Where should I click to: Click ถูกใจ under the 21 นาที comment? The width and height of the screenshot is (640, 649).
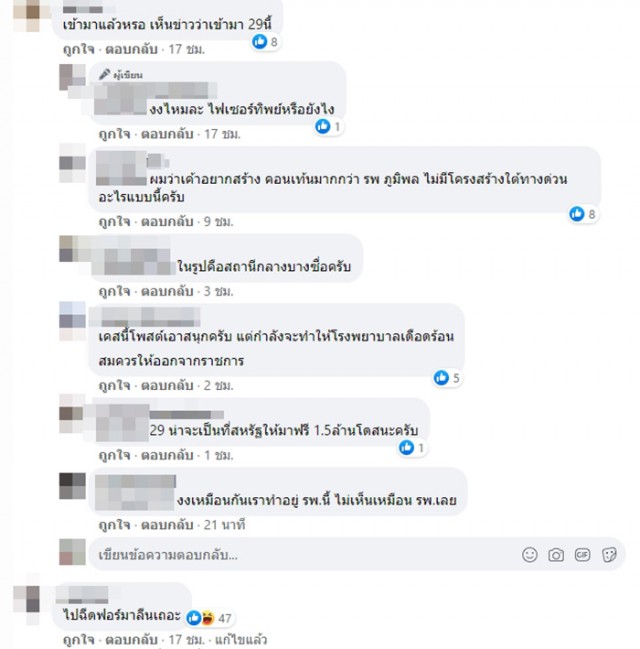click(114, 525)
